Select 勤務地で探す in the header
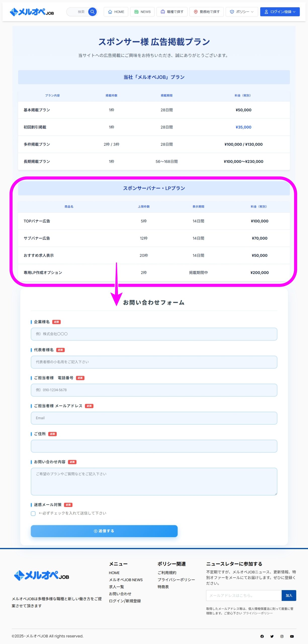Screen dimensions: 308x644 [206, 12]
